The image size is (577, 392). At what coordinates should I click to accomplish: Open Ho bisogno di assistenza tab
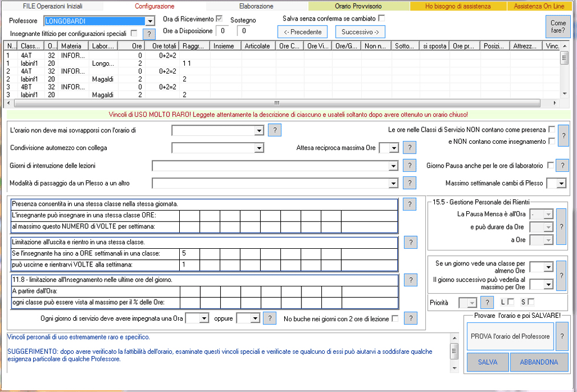(458, 6)
